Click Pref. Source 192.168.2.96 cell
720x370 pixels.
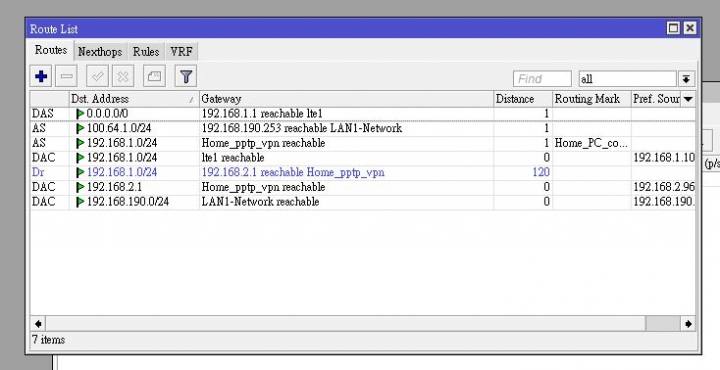point(664,187)
